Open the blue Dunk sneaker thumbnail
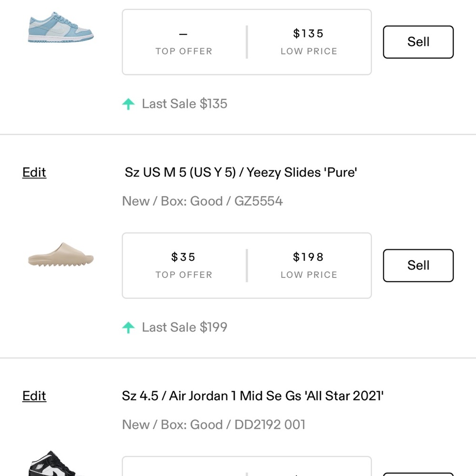476x476 pixels. click(x=61, y=27)
